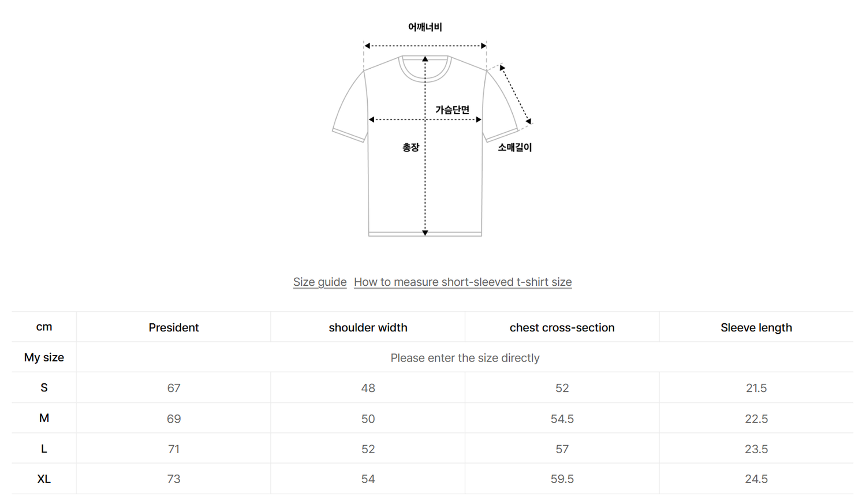Select the M size row label
The width and height of the screenshot is (866, 504).
44,418
